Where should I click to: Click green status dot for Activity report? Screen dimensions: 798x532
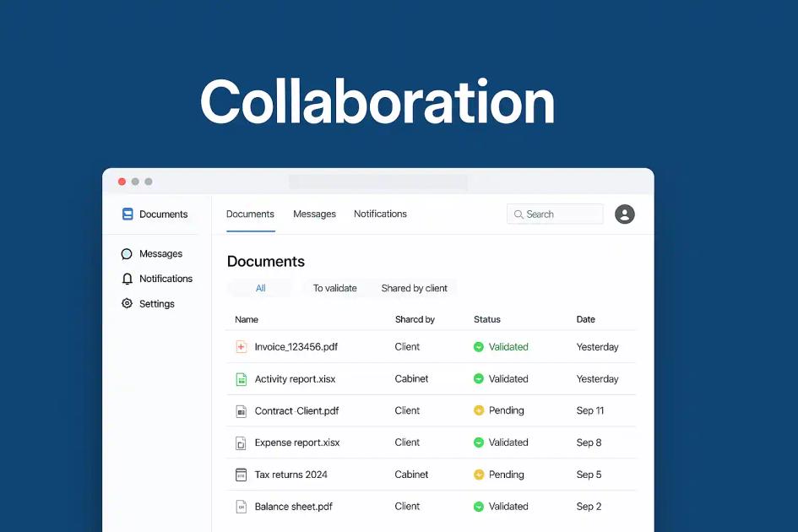coord(479,379)
